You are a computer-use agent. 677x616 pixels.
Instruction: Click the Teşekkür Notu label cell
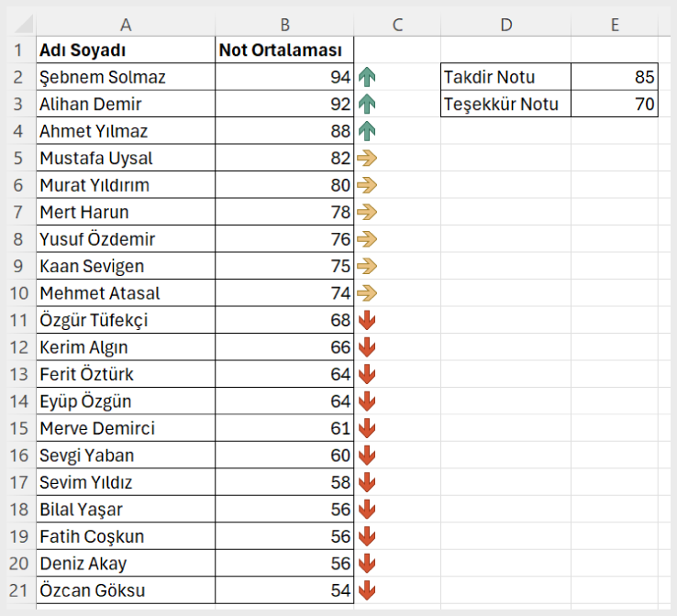pos(506,104)
